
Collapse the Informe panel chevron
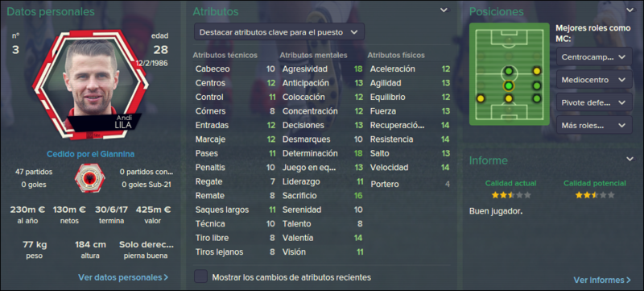(x=630, y=159)
